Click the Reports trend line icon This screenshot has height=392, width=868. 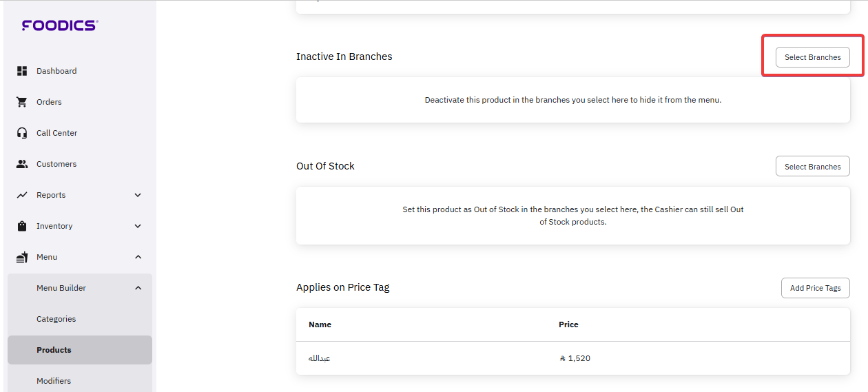coord(22,195)
